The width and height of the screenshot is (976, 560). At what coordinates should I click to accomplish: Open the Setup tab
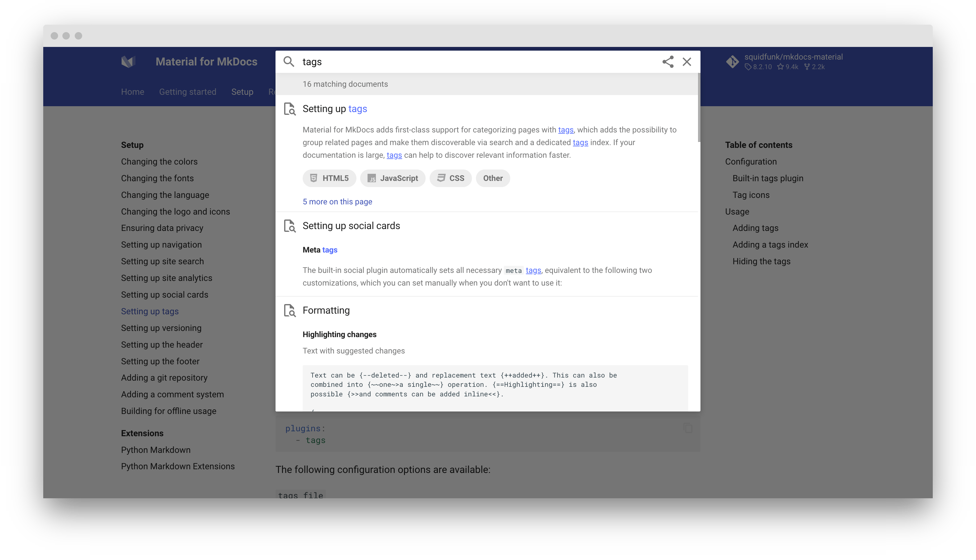click(x=242, y=92)
